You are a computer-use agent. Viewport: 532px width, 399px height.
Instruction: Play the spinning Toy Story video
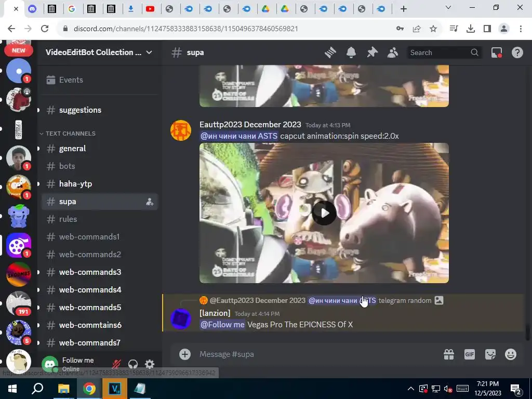(324, 213)
